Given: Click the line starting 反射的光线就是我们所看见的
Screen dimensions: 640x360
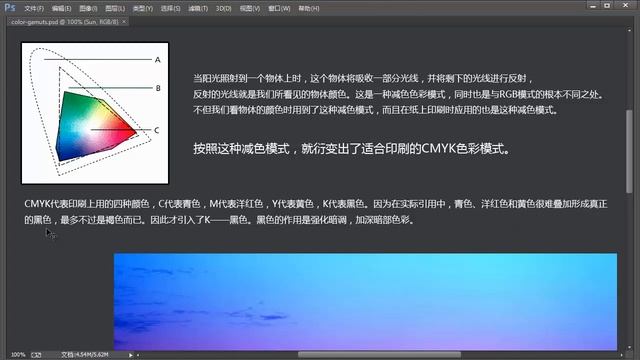Looking at the screenshot, I should tap(398, 94).
